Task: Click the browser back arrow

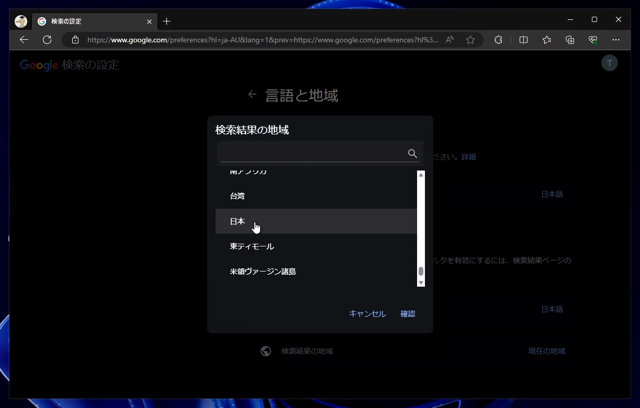Action: click(x=24, y=40)
